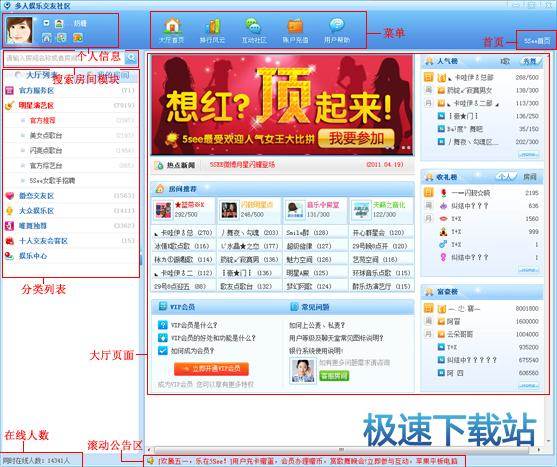The image size is (557, 467).
Task: Switch 收礼榜 to 房间 tab
Action: click(530, 177)
